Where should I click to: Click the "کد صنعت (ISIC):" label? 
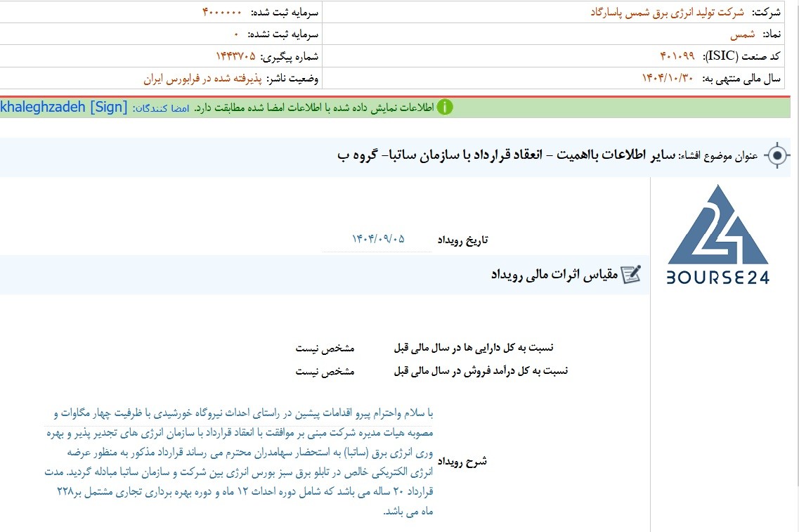click(x=741, y=56)
